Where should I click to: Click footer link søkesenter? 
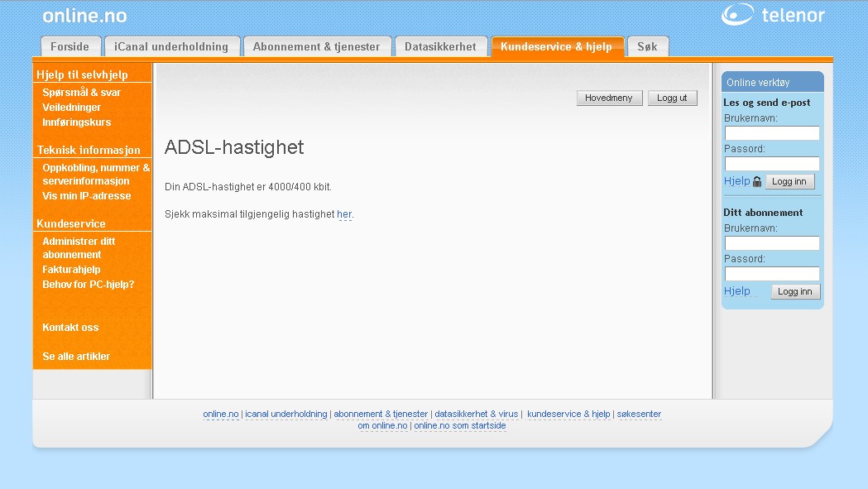point(639,415)
